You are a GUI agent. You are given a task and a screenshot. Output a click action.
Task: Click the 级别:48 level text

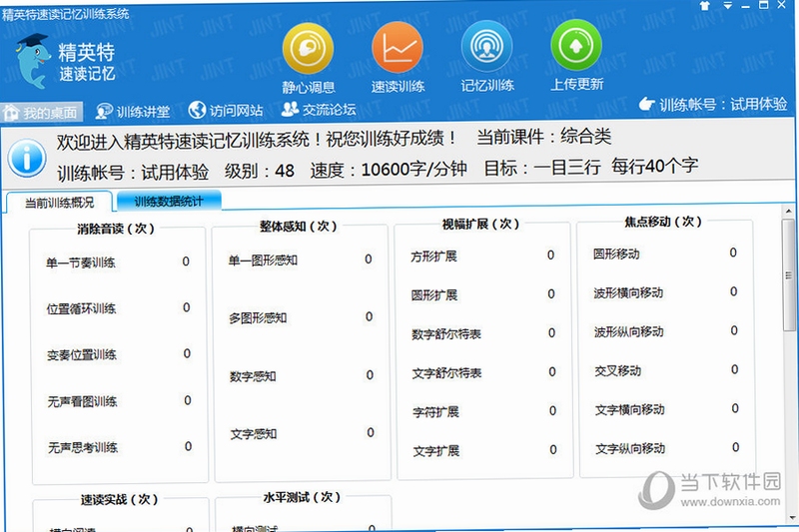[x=259, y=171]
